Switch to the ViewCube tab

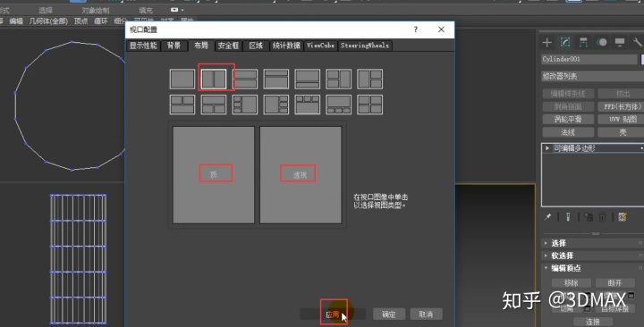point(320,46)
